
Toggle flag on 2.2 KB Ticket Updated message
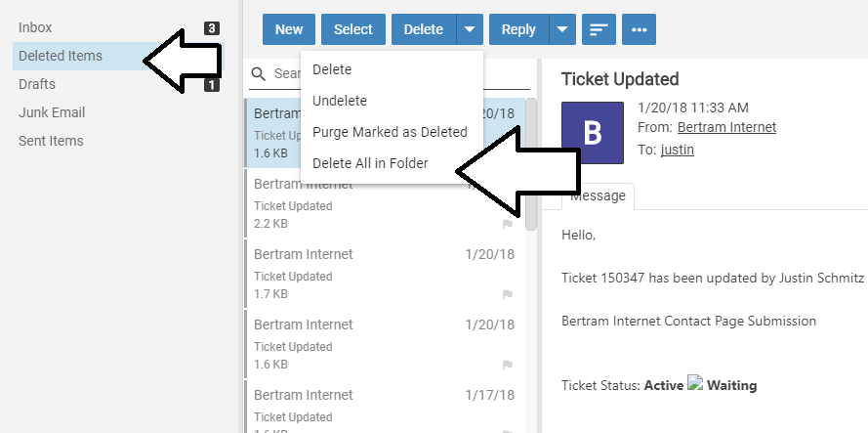point(507,224)
